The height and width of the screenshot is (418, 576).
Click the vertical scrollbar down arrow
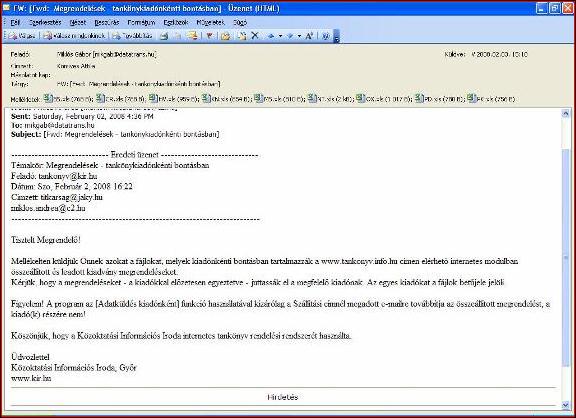566,405
